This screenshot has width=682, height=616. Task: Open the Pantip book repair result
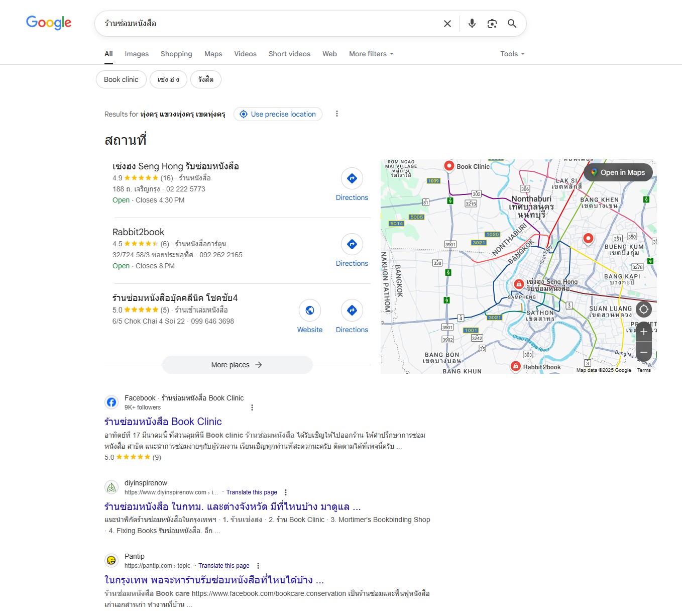[214, 580]
